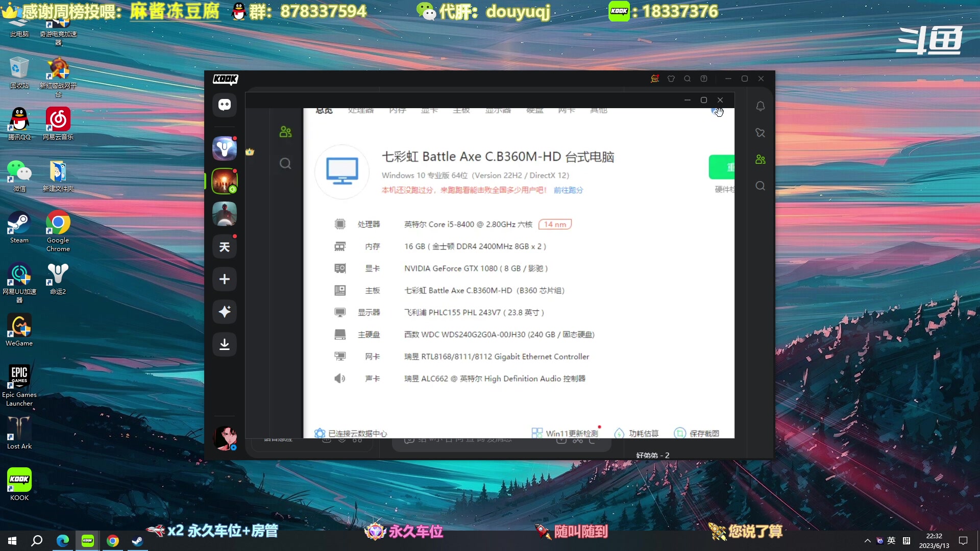This screenshot has width=980, height=551.
Task: Open the group members icon in sidebar
Action: (760, 160)
